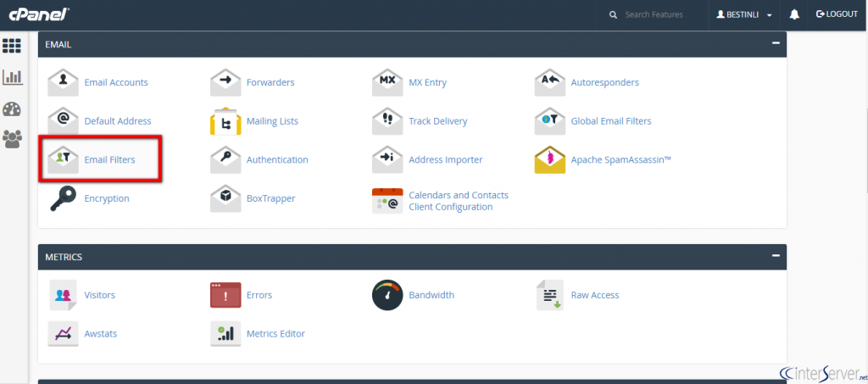
Task: Open the sidebar Dashboard gauge icon
Action: coord(12,109)
